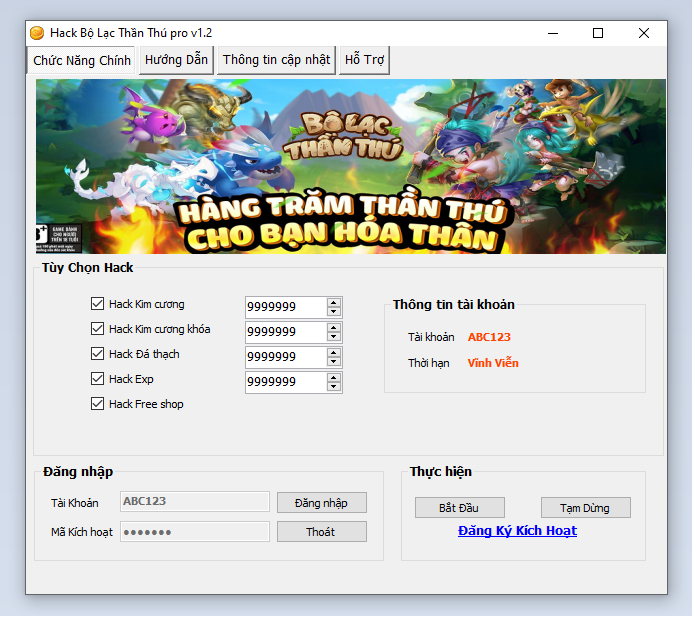Toggle the Hack Exp checkbox
Viewport: 694px width, 618px height.
click(x=97, y=379)
